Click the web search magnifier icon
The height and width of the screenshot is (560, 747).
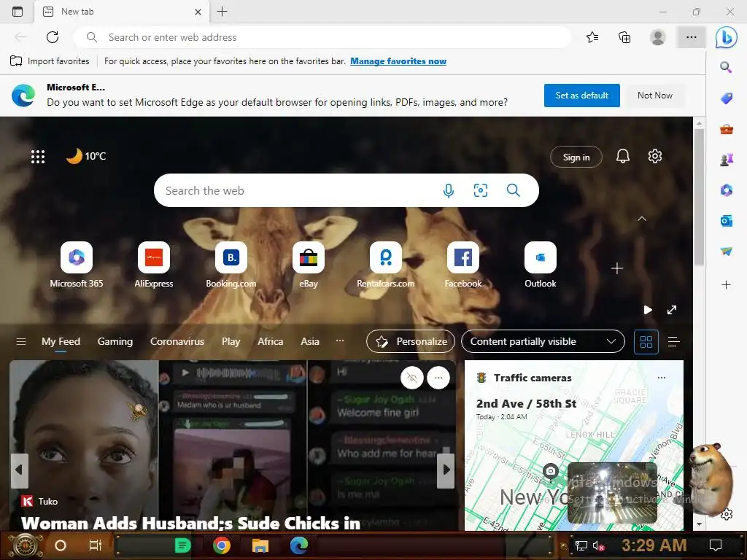(513, 190)
